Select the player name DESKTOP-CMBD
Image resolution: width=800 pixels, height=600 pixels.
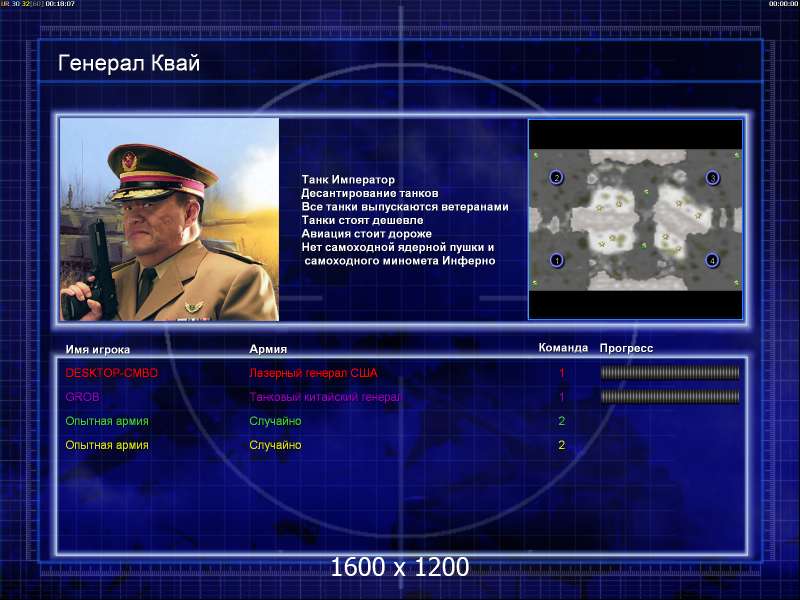[x=112, y=373]
